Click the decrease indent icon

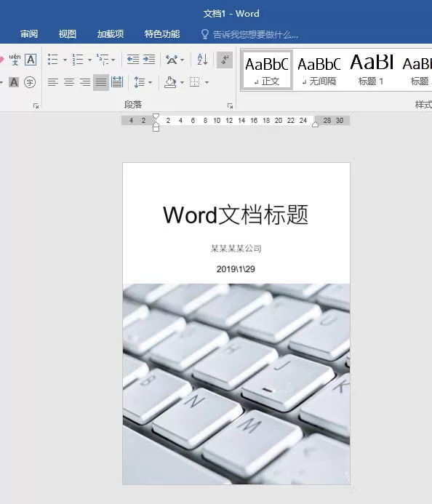click(133, 60)
